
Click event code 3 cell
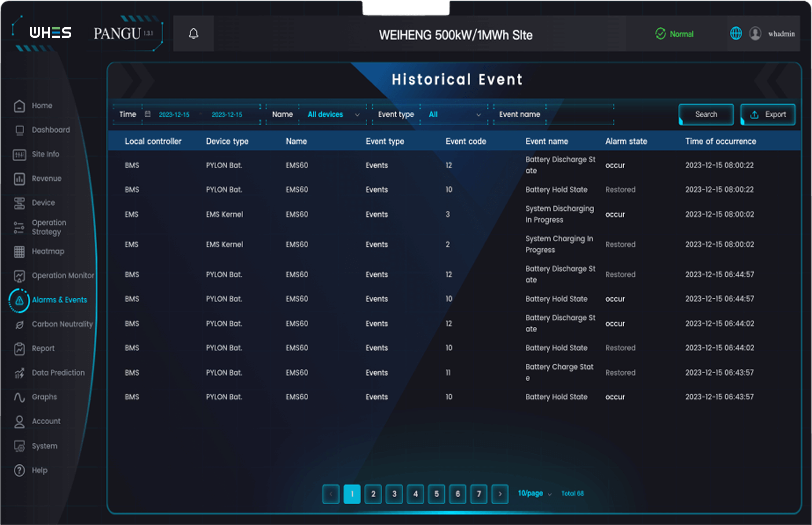pyautogui.click(x=448, y=214)
